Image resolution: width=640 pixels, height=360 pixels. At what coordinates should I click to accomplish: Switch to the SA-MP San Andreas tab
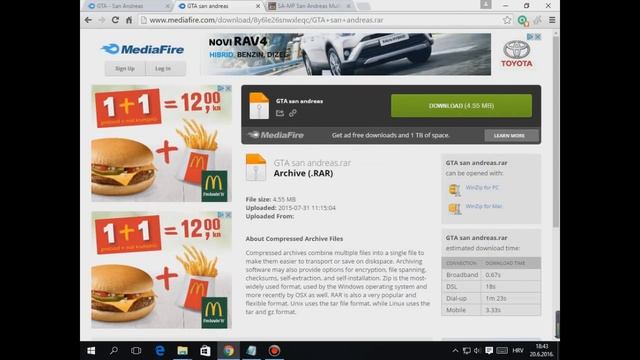pos(309,6)
